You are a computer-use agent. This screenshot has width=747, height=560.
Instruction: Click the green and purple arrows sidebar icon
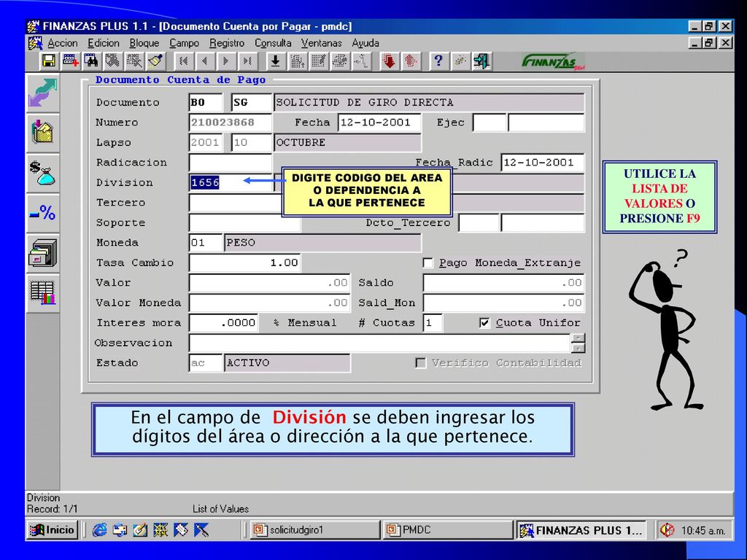point(43,93)
